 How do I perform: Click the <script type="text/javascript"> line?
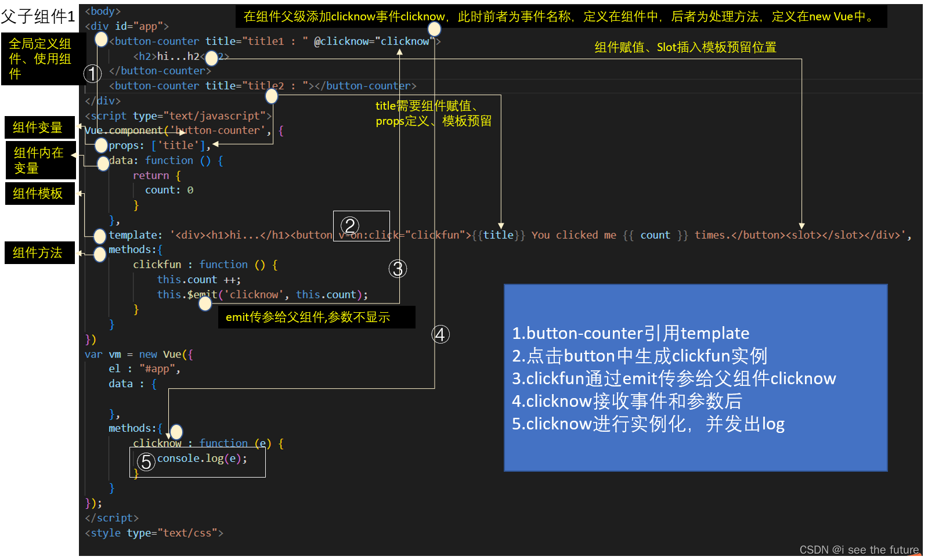[x=178, y=116]
